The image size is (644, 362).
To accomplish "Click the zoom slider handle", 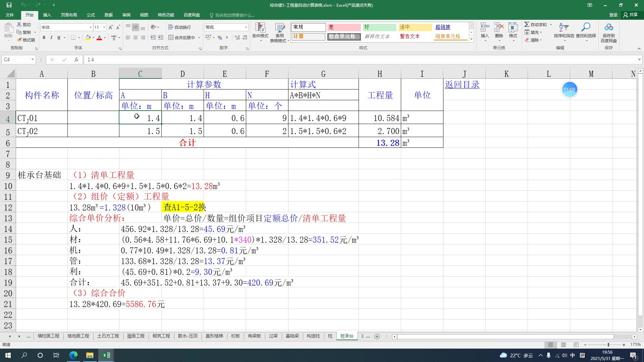I will click(x=608, y=345).
